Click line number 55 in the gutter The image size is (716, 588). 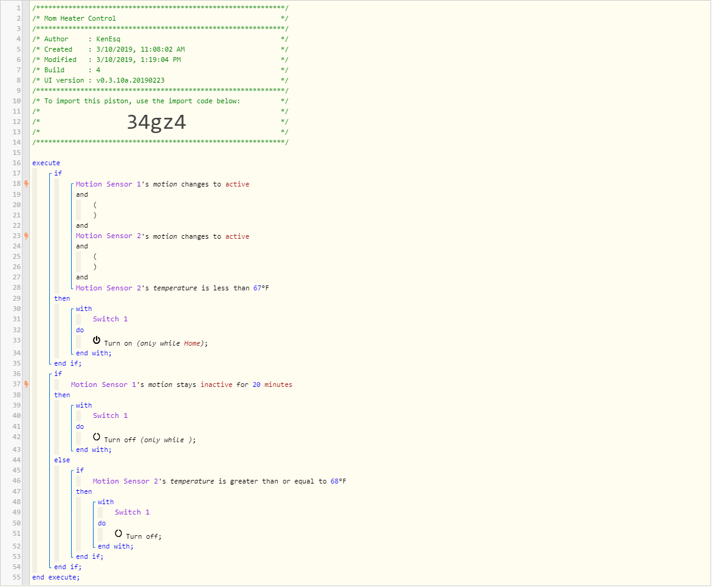(17, 578)
